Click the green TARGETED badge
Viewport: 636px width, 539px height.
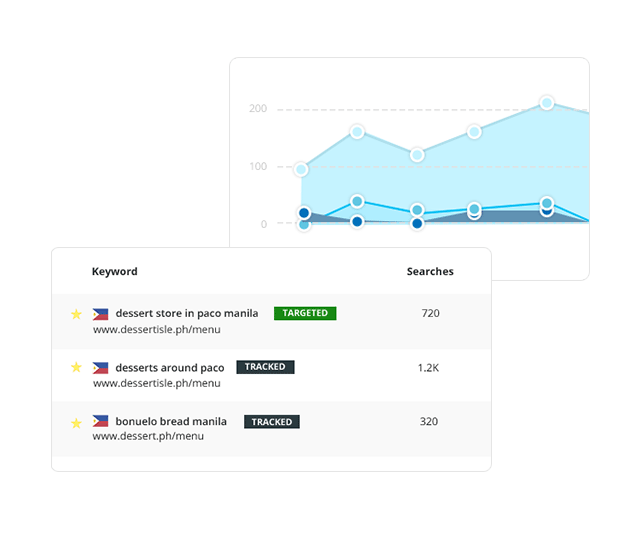point(305,313)
